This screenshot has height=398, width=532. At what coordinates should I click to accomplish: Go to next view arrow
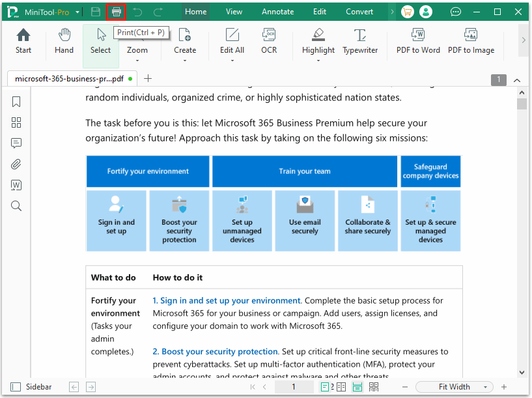[91, 387]
